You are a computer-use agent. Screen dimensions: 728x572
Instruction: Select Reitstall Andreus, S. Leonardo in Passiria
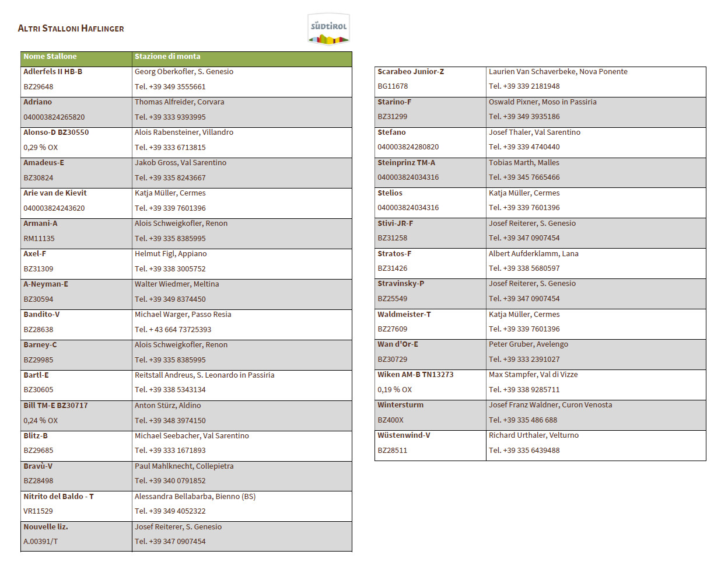pos(204,375)
